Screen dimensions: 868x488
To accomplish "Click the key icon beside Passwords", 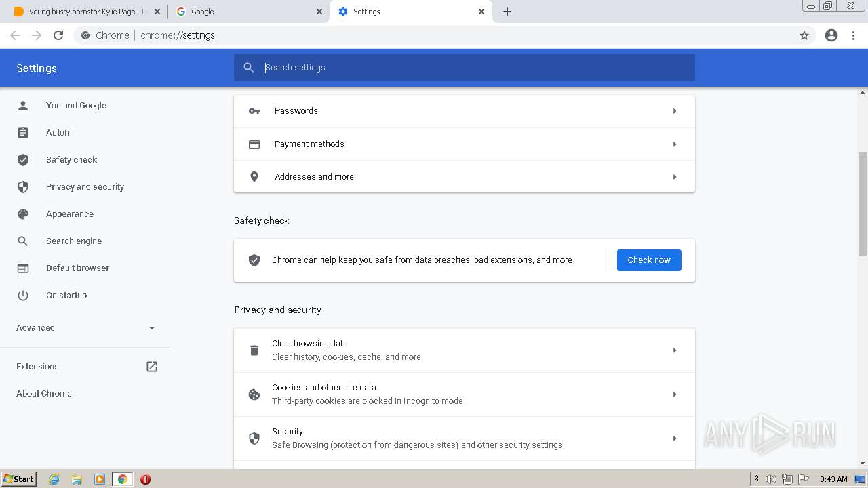I will point(254,111).
